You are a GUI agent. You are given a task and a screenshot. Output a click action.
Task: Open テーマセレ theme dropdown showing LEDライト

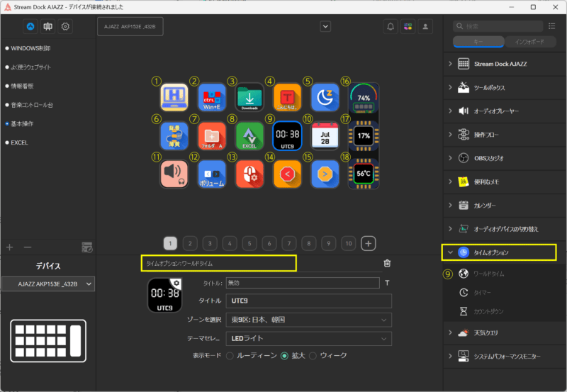point(309,339)
